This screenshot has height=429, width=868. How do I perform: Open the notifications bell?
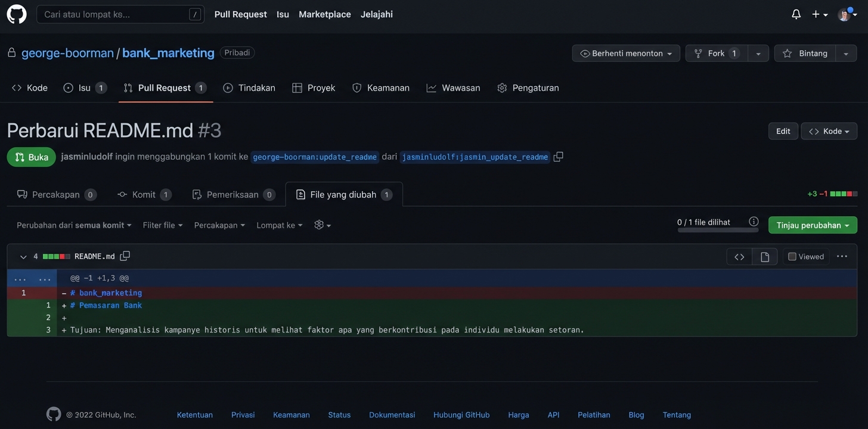(x=796, y=14)
